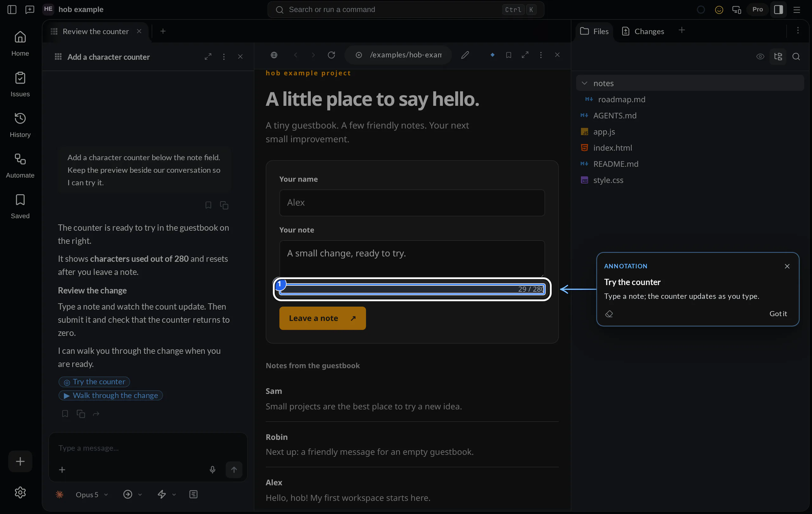Click the erase icon in annotation card
812x514 pixels.
pyautogui.click(x=609, y=314)
